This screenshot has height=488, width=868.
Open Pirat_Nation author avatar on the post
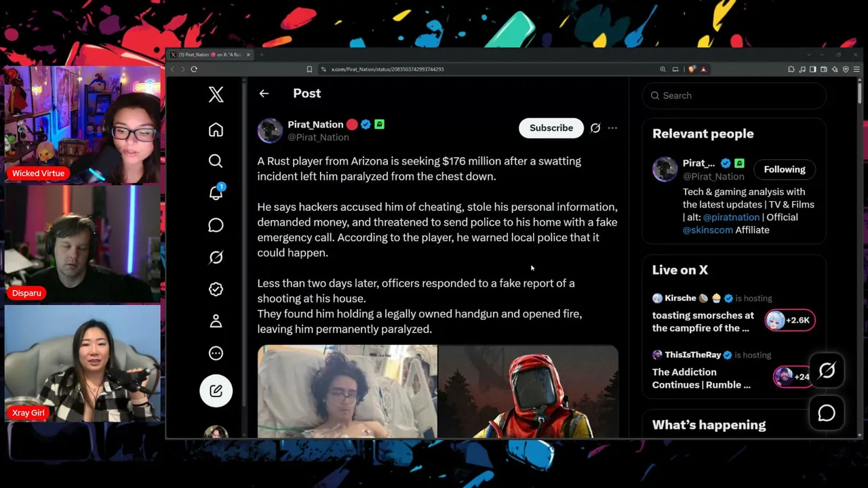click(270, 130)
